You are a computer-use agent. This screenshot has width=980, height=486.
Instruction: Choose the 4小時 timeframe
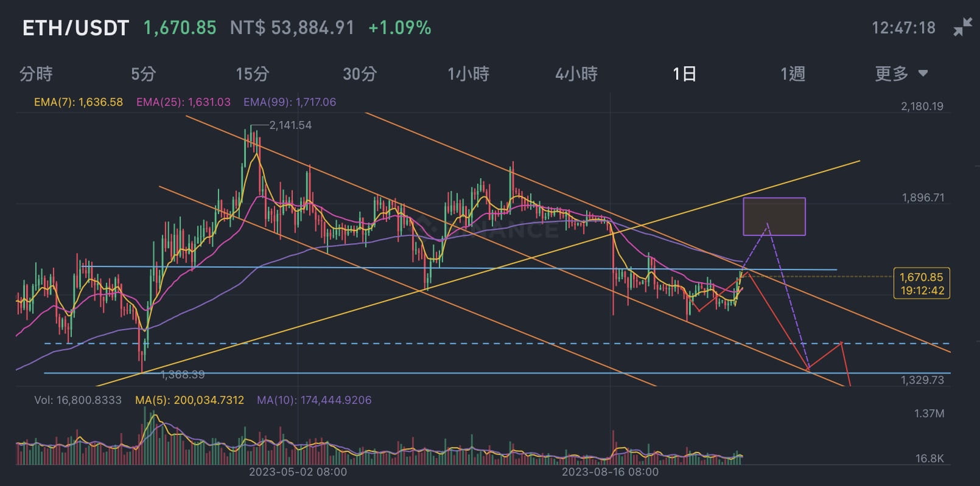(576, 74)
